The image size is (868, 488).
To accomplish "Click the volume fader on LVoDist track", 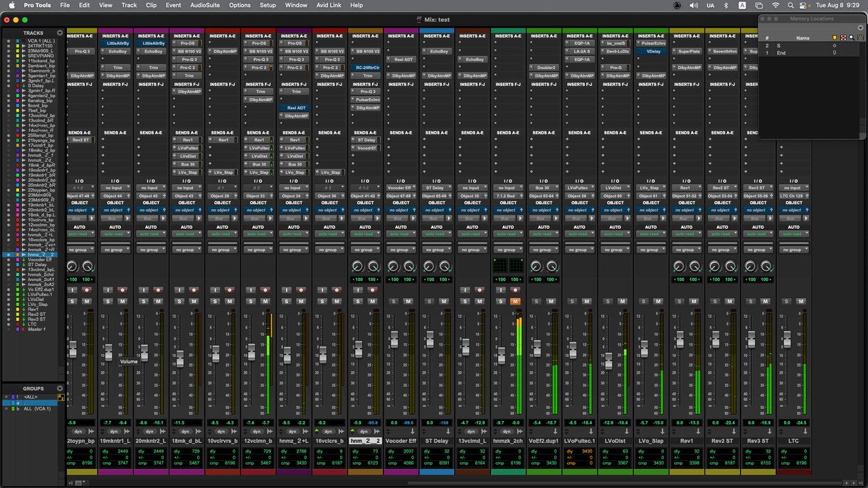I will pyautogui.click(x=608, y=361).
